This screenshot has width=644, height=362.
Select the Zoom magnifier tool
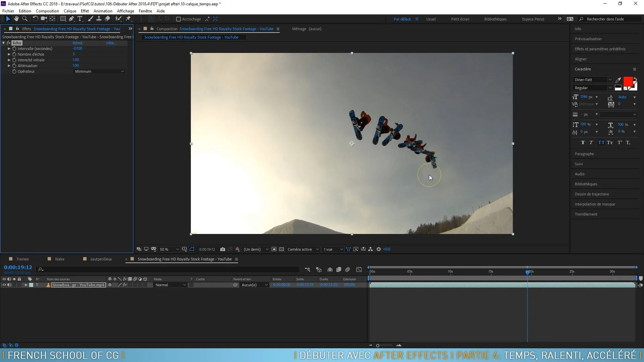pos(24,19)
